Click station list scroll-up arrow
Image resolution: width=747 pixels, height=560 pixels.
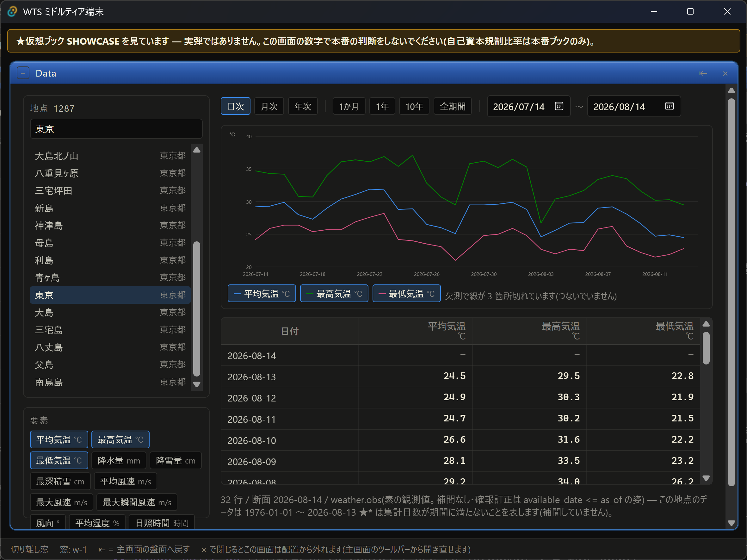[x=196, y=150]
